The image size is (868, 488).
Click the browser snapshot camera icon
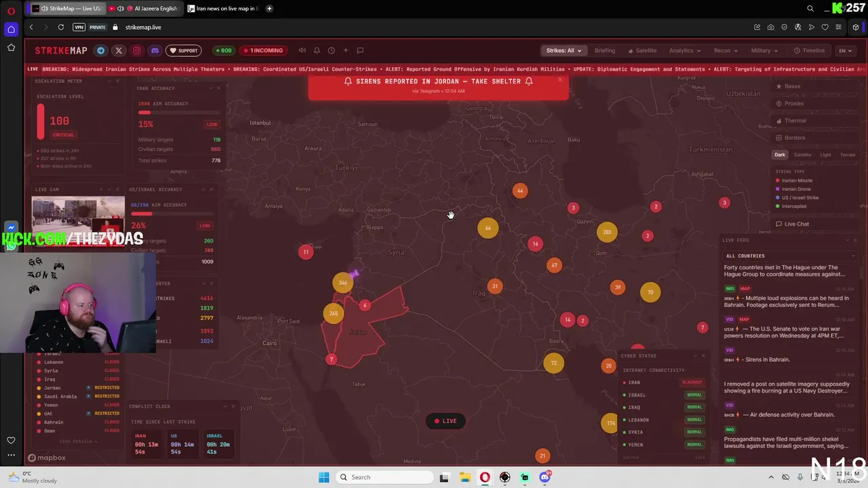click(770, 27)
